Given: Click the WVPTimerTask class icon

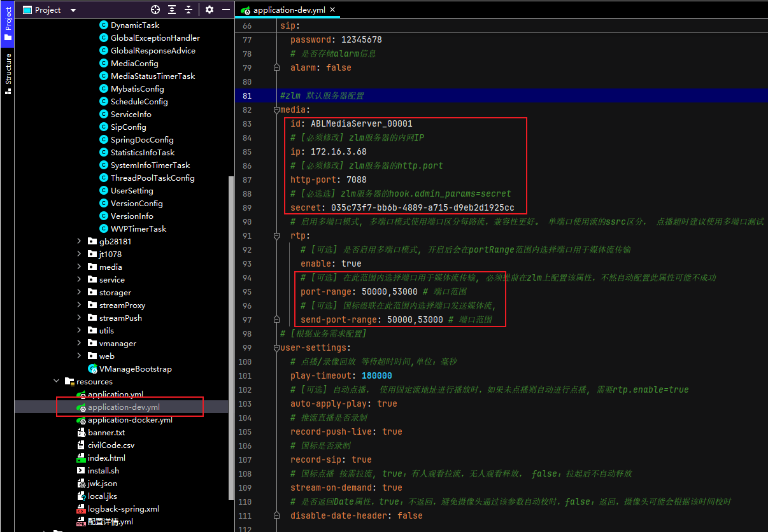Looking at the screenshot, I should pyautogui.click(x=104, y=228).
